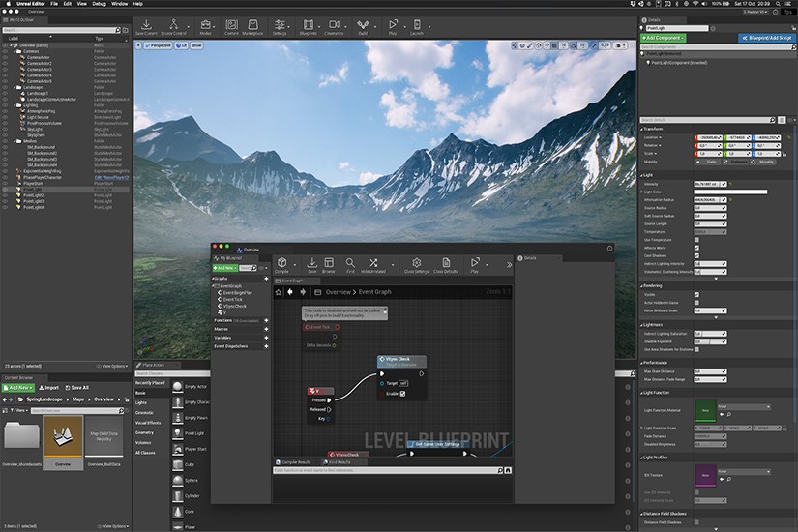The width and height of the screenshot is (798, 532).
Task: Click Add New in Content Browser
Action: pos(18,388)
